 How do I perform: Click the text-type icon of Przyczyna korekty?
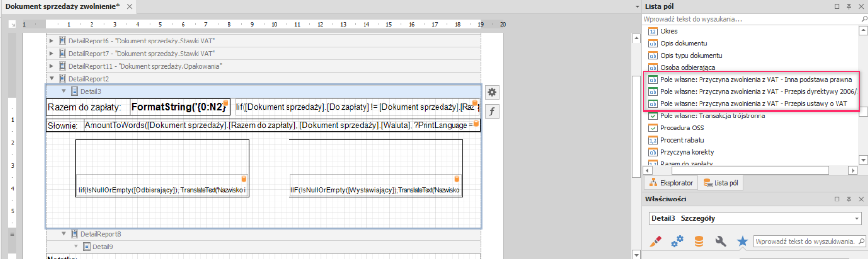653,152
